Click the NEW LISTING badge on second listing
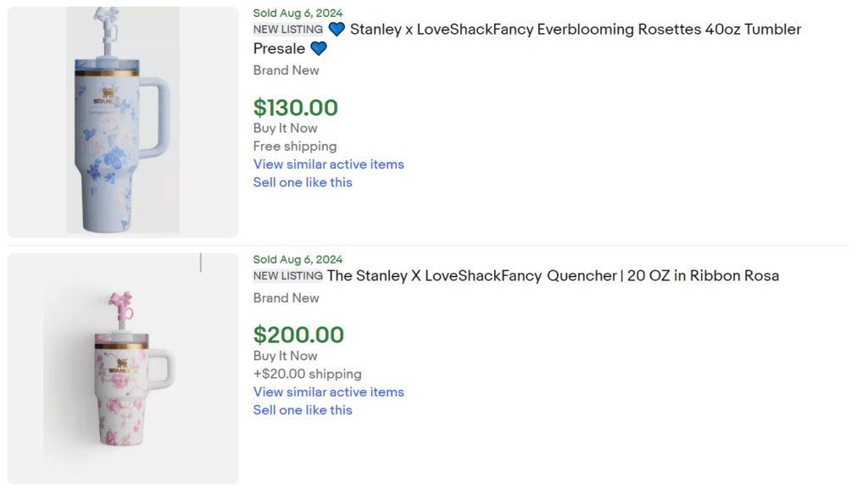This screenshot has width=868, height=488. [287, 275]
